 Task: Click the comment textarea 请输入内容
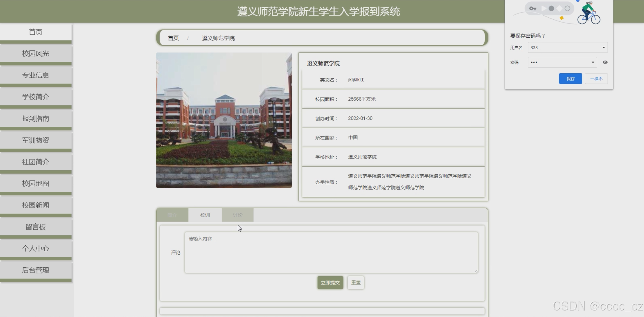331,252
